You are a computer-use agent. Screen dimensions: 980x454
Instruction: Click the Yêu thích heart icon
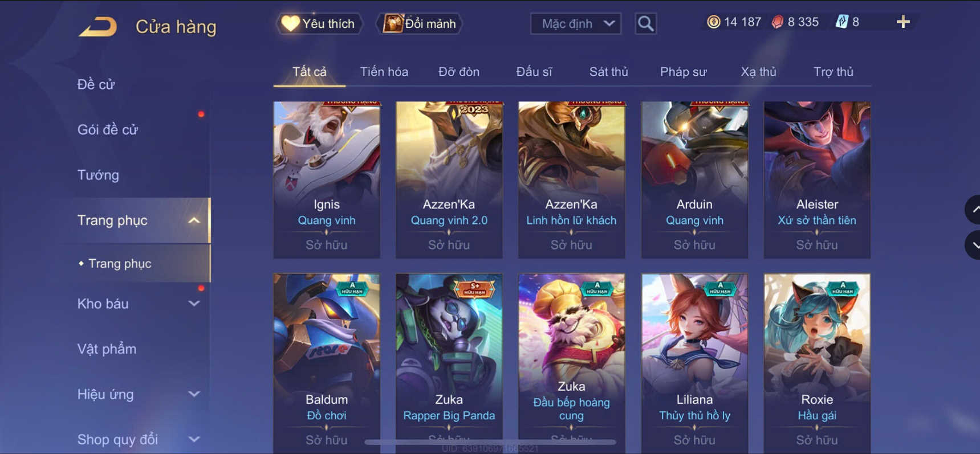pos(290,23)
